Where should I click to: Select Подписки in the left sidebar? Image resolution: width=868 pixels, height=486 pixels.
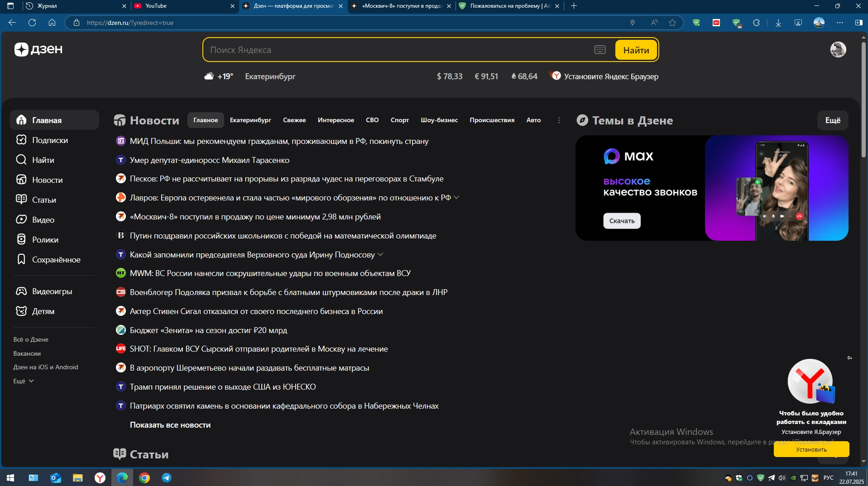tap(50, 140)
